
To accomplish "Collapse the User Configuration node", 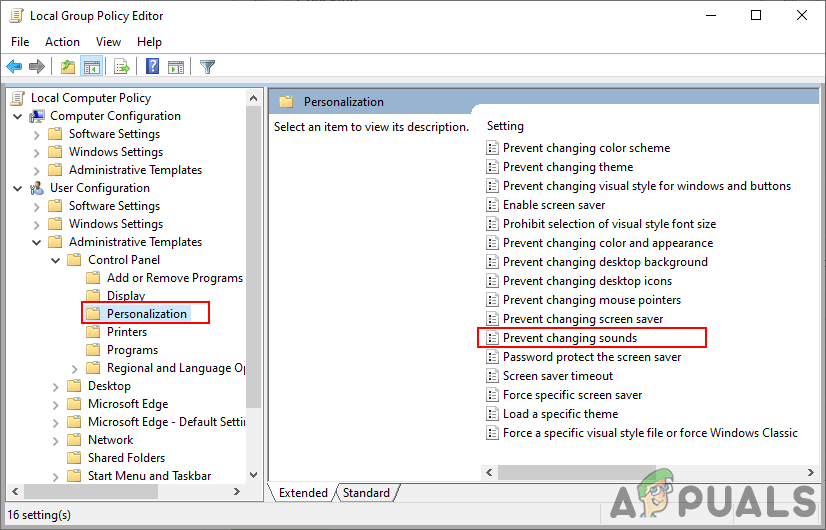I will pos(18,189).
